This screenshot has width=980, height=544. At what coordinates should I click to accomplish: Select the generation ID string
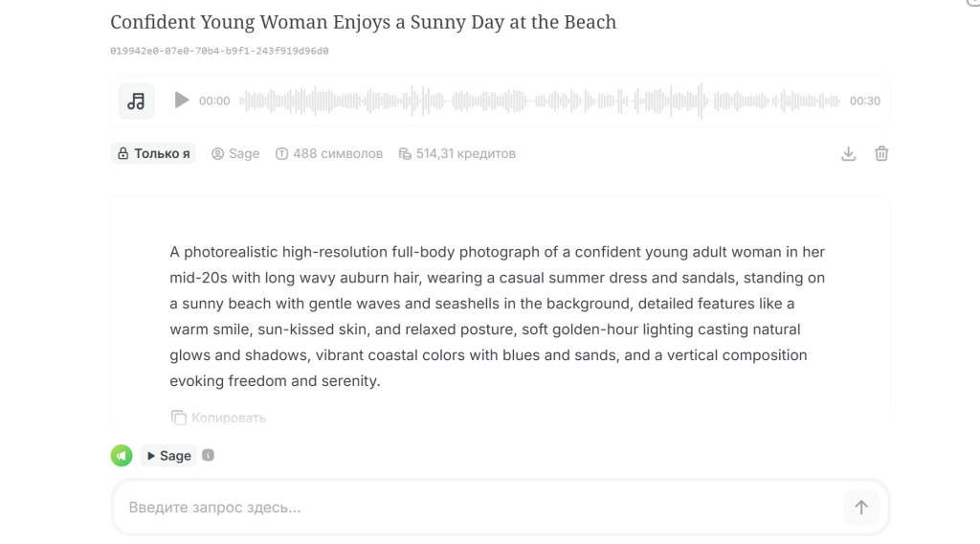click(x=219, y=52)
